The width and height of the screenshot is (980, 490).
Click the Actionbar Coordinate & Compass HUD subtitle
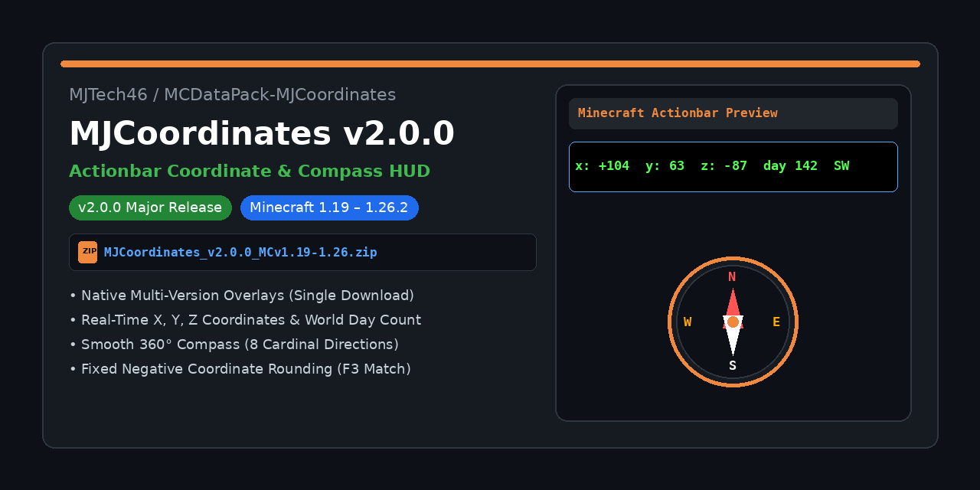(250, 171)
